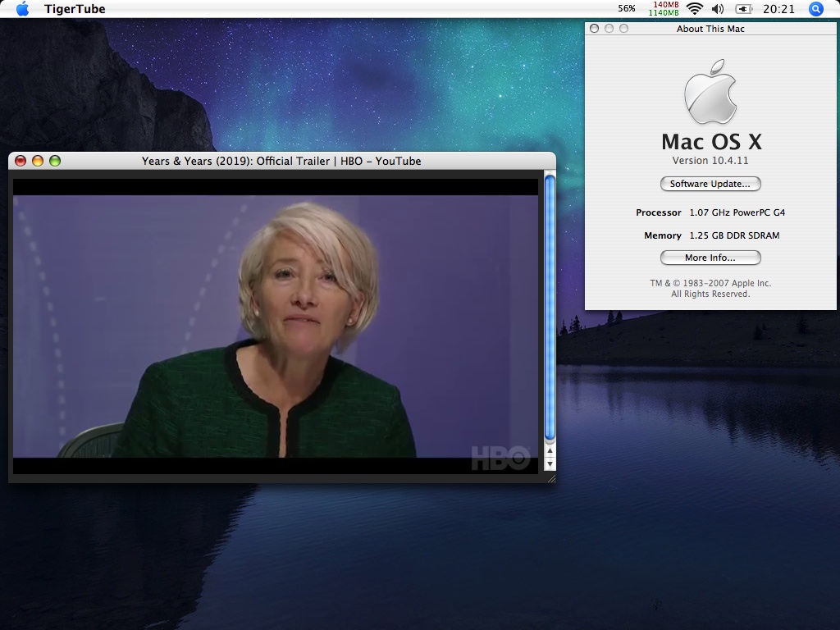The height and width of the screenshot is (630, 840).
Task: Minimize the TigerTube video window
Action: coord(38,161)
